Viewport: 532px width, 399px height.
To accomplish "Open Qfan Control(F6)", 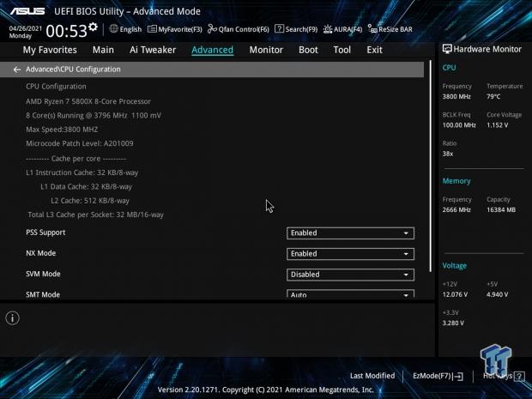I will click(239, 29).
